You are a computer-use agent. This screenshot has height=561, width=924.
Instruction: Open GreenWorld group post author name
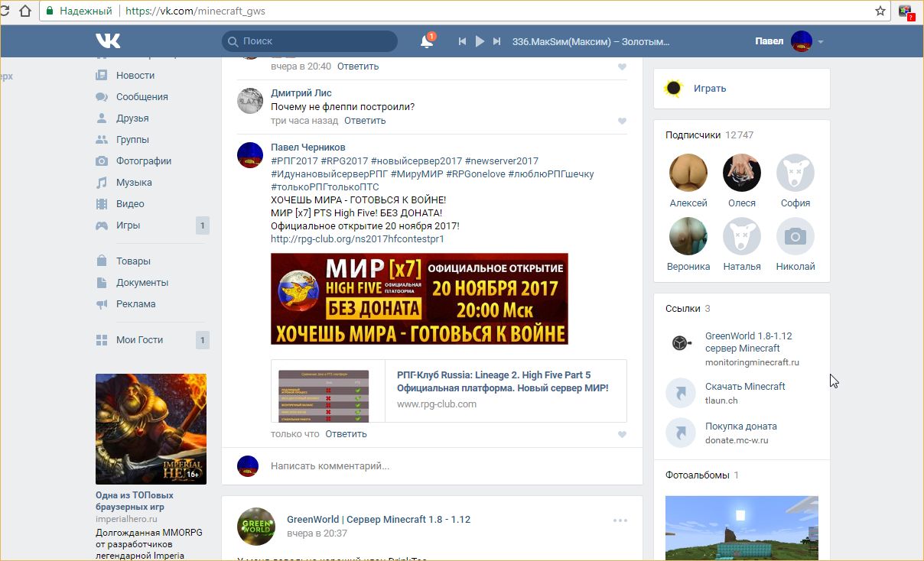click(379, 520)
